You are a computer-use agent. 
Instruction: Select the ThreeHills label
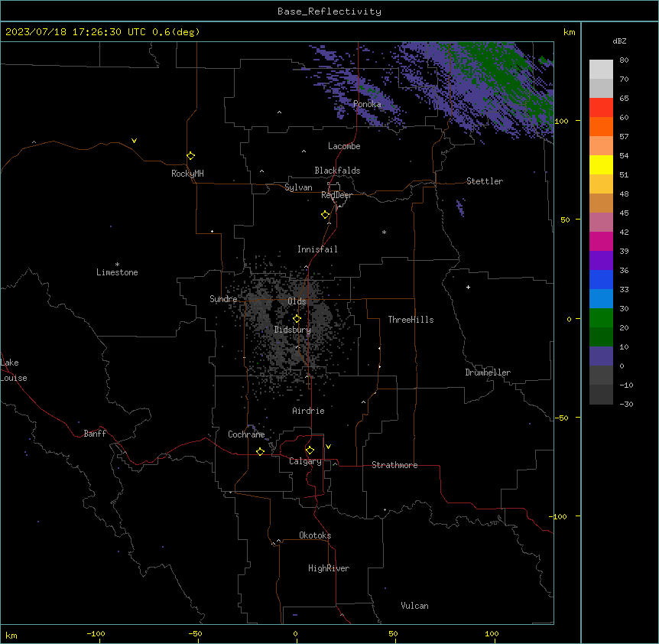(411, 320)
